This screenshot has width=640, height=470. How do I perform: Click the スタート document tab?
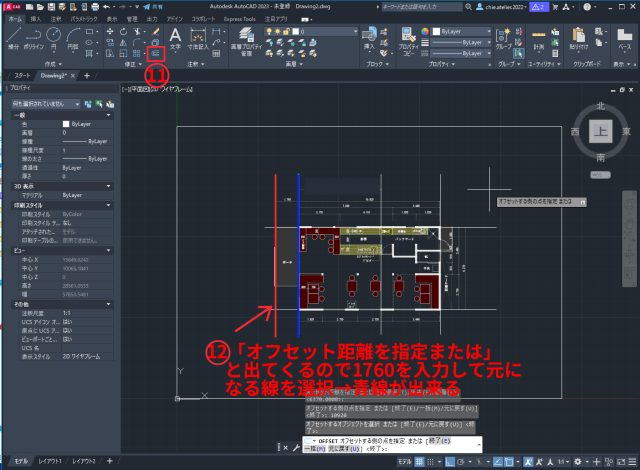click(22, 75)
